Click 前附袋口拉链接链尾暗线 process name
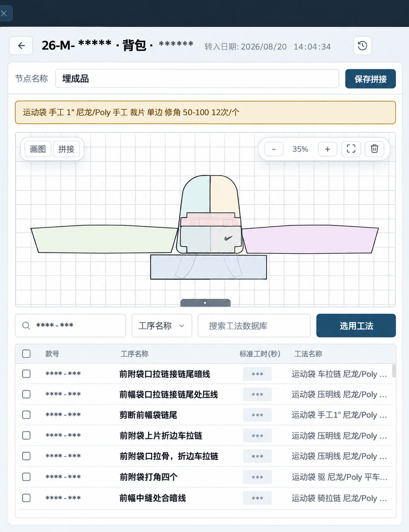The width and height of the screenshot is (409, 532). point(164,374)
